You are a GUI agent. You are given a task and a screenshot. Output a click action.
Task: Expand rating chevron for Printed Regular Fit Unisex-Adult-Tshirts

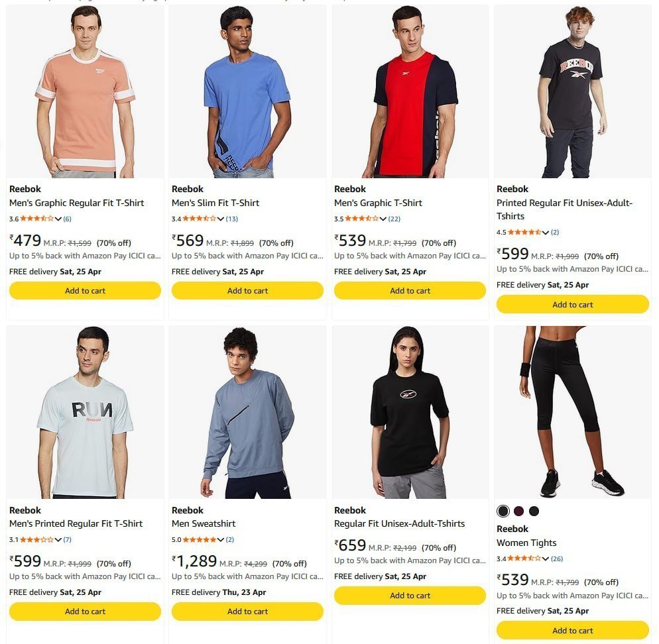[x=546, y=233]
